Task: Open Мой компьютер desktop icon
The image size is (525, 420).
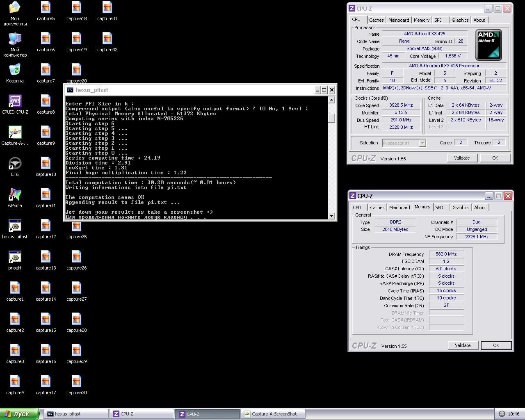Action: tap(15, 44)
